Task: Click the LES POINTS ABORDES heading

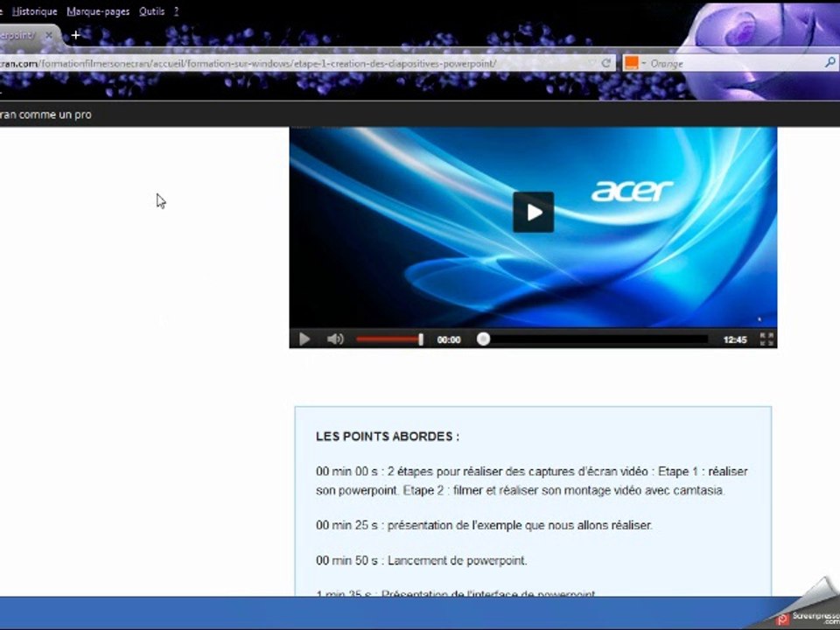Action: pos(388,437)
